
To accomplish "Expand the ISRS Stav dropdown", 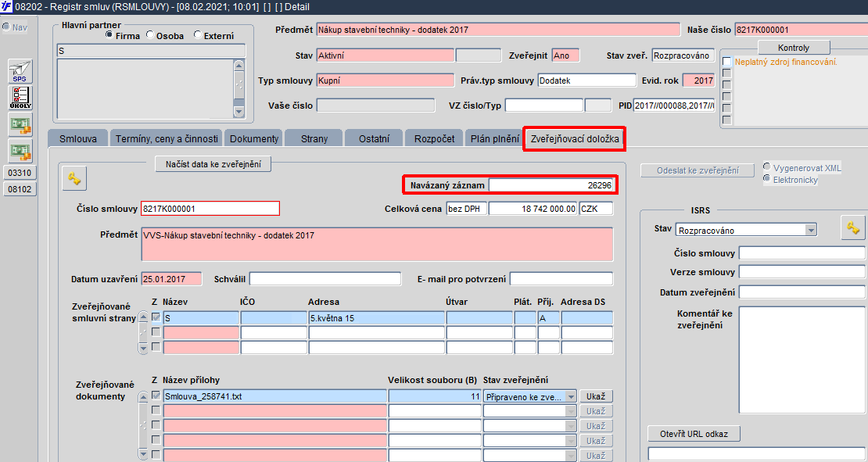I will pyautogui.click(x=811, y=230).
